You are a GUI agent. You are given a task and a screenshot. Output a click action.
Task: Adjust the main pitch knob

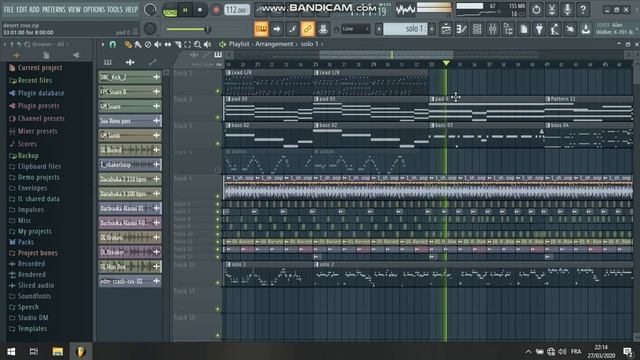click(150, 29)
